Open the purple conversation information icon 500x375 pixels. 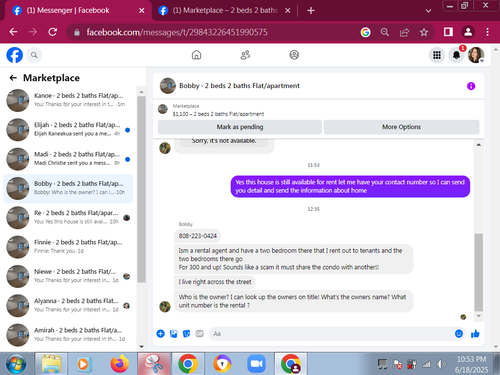(x=471, y=86)
